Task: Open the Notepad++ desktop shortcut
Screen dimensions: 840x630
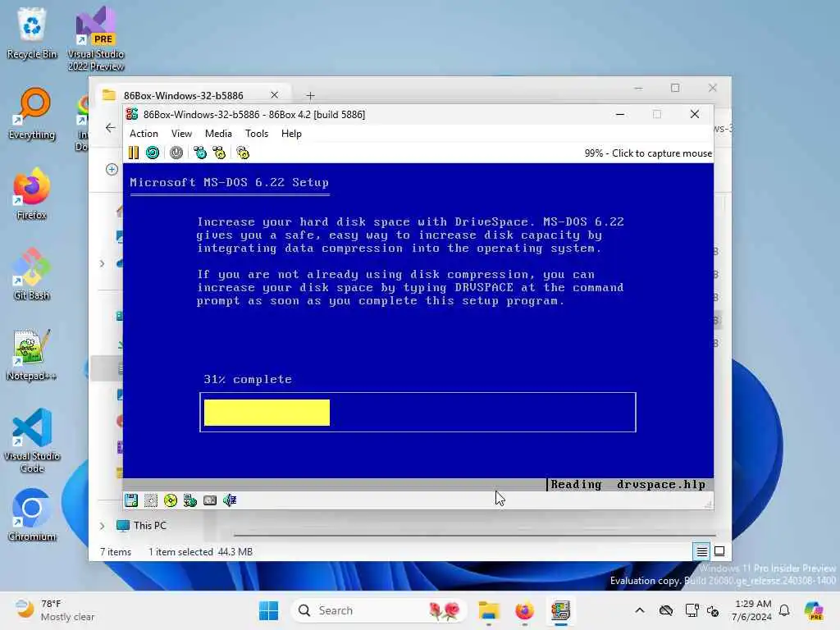Action: pyautogui.click(x=32, y=354)
